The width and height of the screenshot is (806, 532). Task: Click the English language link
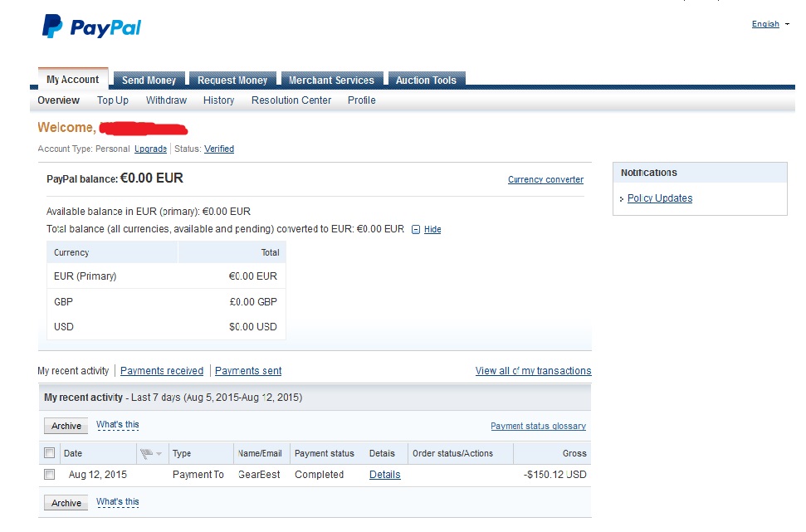pyautogui.click(x=765, y=23)
